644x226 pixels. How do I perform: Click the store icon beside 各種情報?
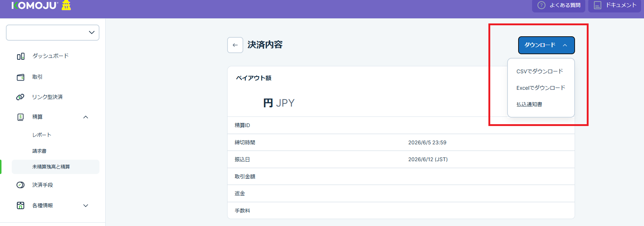tap(21, 205)
